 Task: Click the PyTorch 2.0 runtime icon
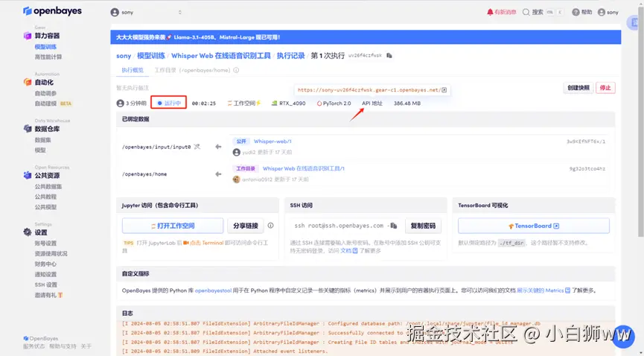tap(319, 104)
